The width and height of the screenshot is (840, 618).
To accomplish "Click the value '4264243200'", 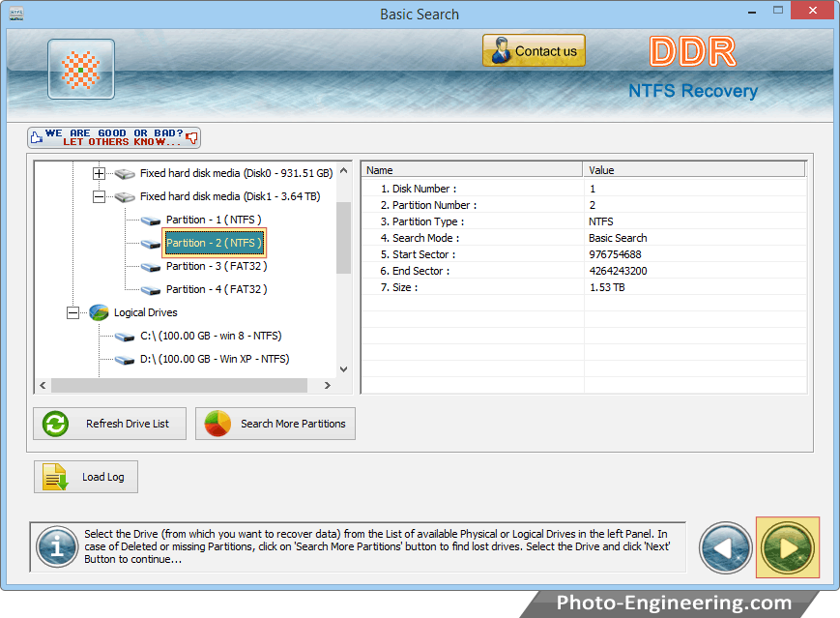I will click(x=618, y=271).
